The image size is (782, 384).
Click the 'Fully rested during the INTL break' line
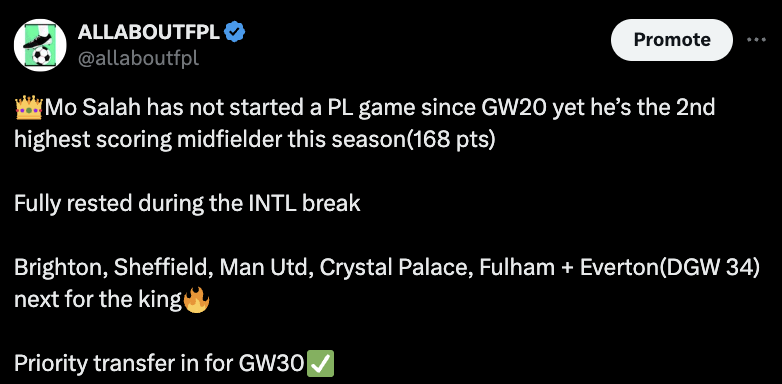tap(187, 204)
